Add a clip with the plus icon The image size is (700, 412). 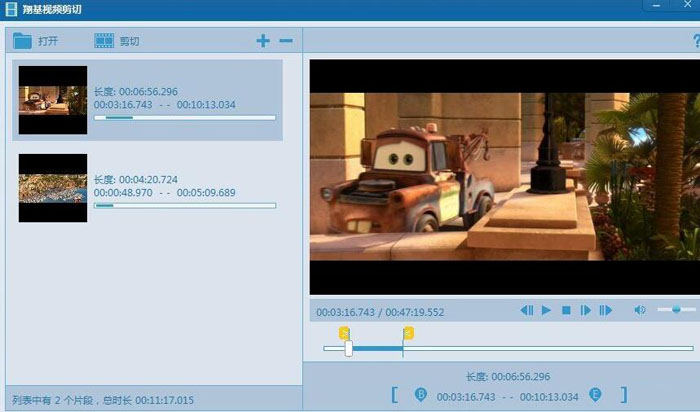(263, 41)
